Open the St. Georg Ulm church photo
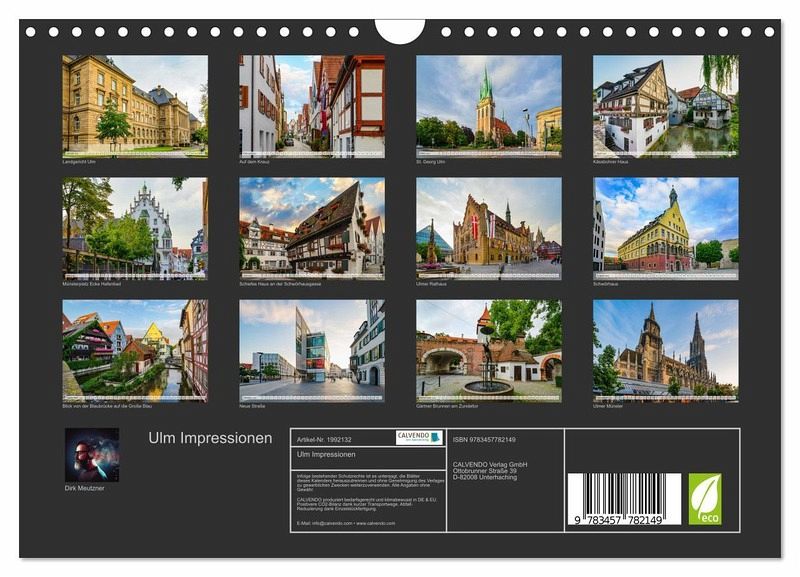The image size is (800, 577). (x=489, y=105)
